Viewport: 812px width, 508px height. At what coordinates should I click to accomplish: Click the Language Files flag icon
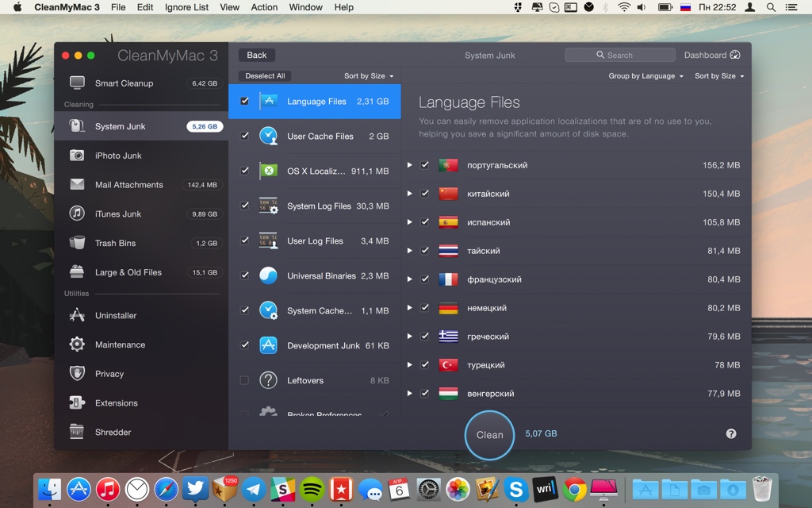pos(268,101)
